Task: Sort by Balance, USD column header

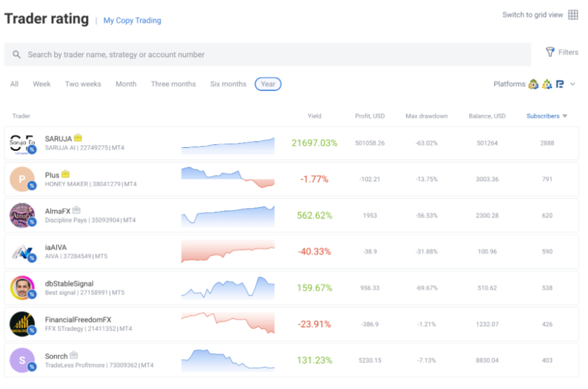Action: click(487, 116)
